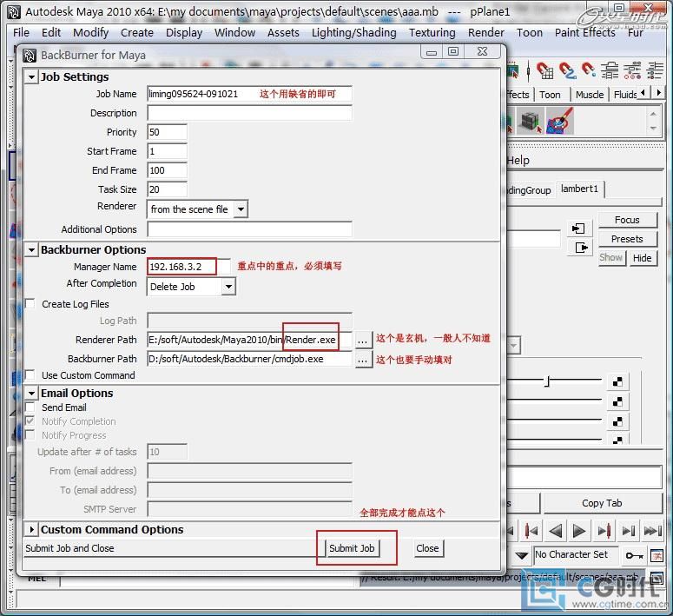This screenshot has width=673, height=616.
Task: Click the Hide button
Action: [642, 258]
